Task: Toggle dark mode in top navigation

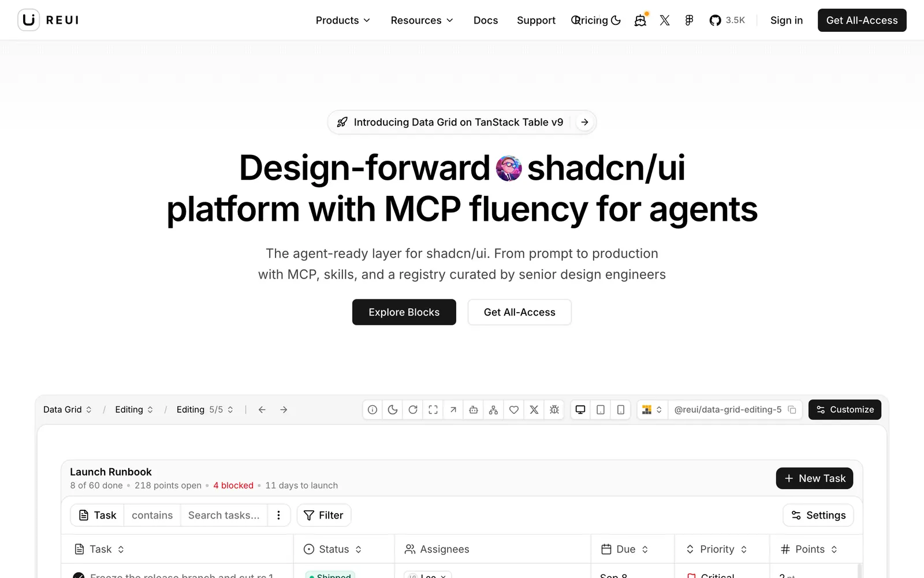Action: [616, 20]
